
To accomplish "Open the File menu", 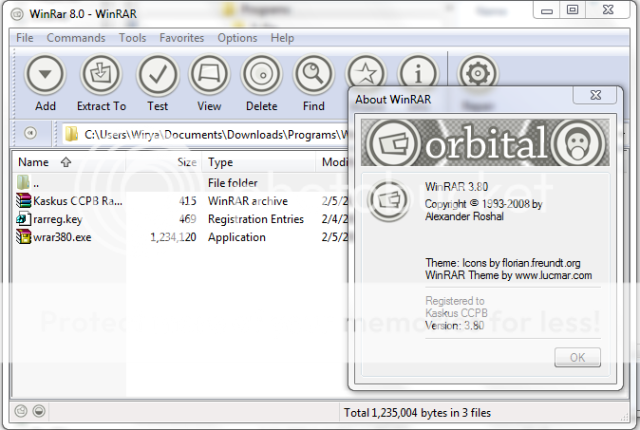I will point(24,38).
